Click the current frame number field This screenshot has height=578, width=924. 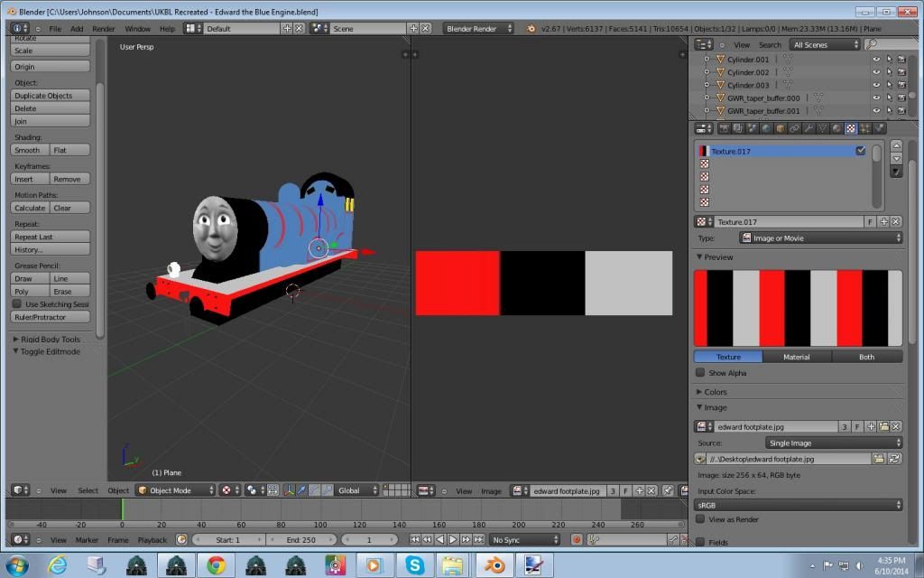tap(369, 540)
